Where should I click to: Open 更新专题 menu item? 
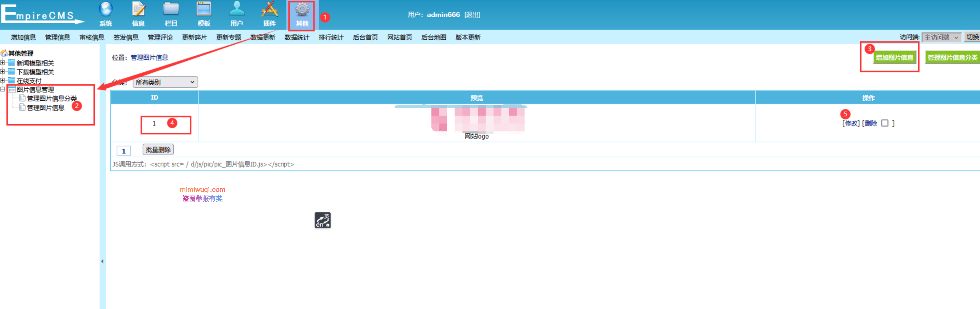(229, 37)
